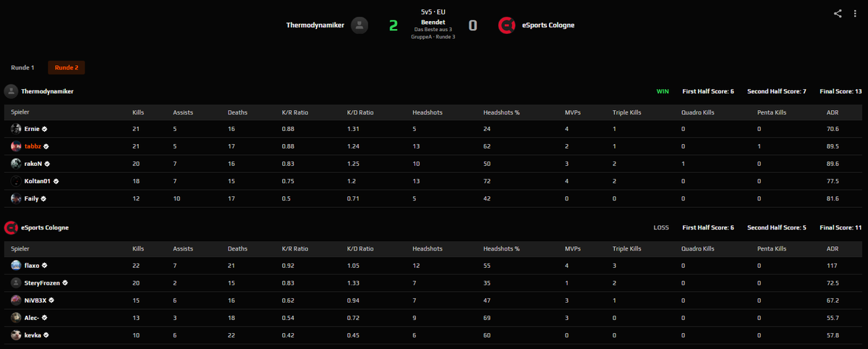This screenshot has width=868, height=349.
Task: Click the verified badge next to flaxo
Action: [45, 265]
